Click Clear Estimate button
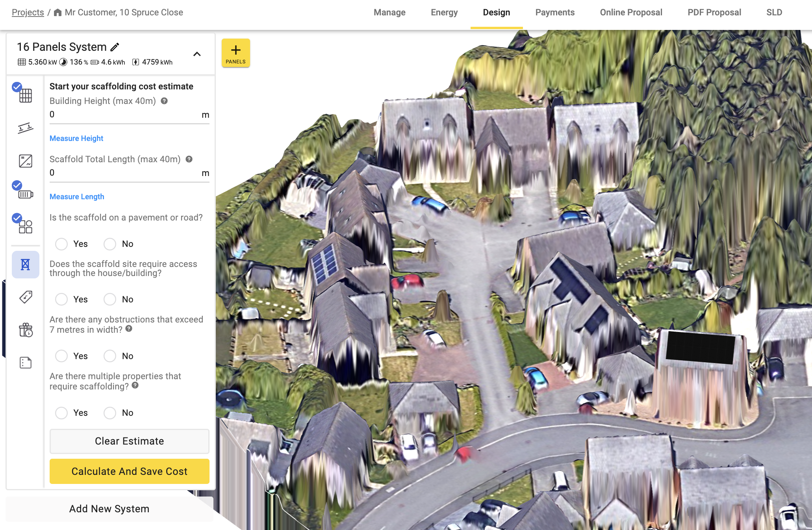This screenshot has width=812, height=530. [x=129, y=441]
